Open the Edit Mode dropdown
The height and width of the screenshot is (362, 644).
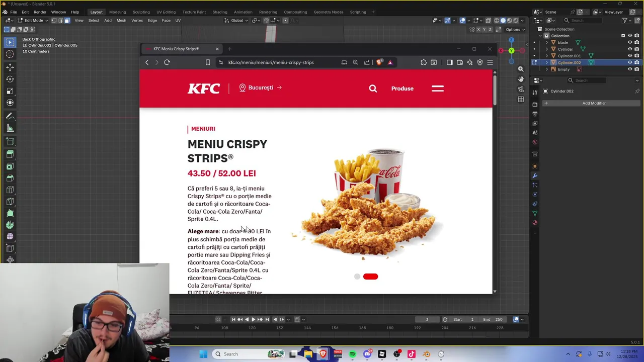[x=33, y=21]
